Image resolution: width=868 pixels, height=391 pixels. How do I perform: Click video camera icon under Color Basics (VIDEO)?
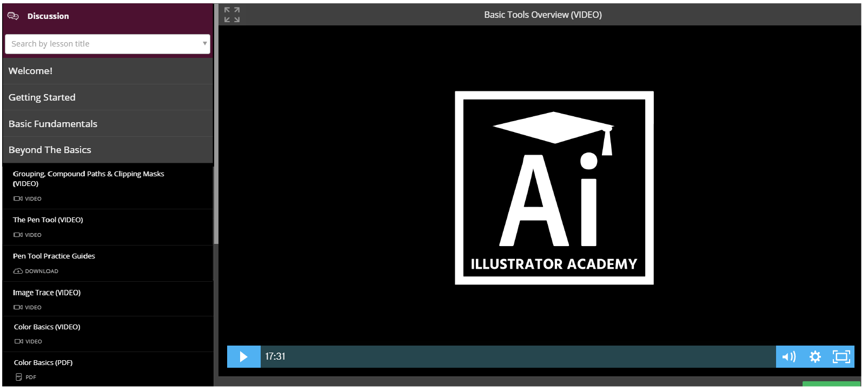[18, 341]
